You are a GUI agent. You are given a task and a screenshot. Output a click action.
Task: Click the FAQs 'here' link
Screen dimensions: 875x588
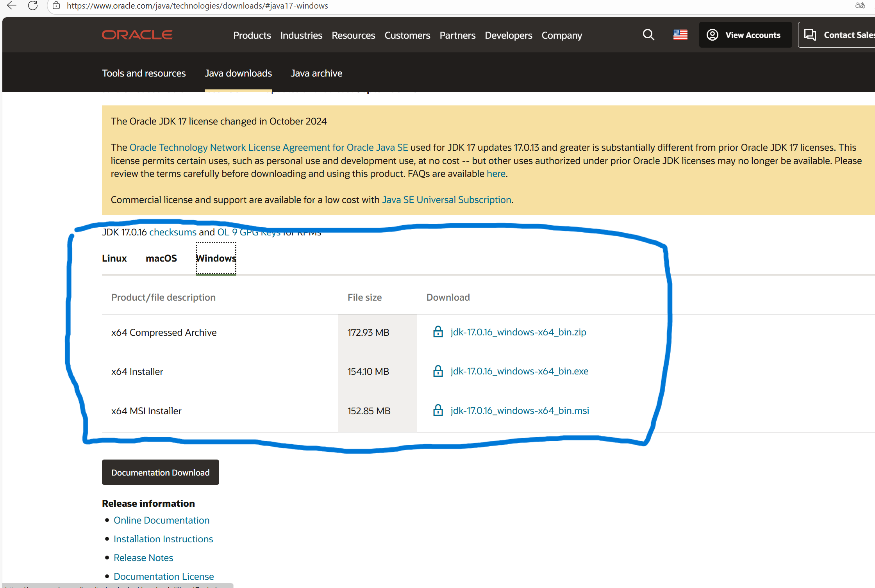point(496,173)
